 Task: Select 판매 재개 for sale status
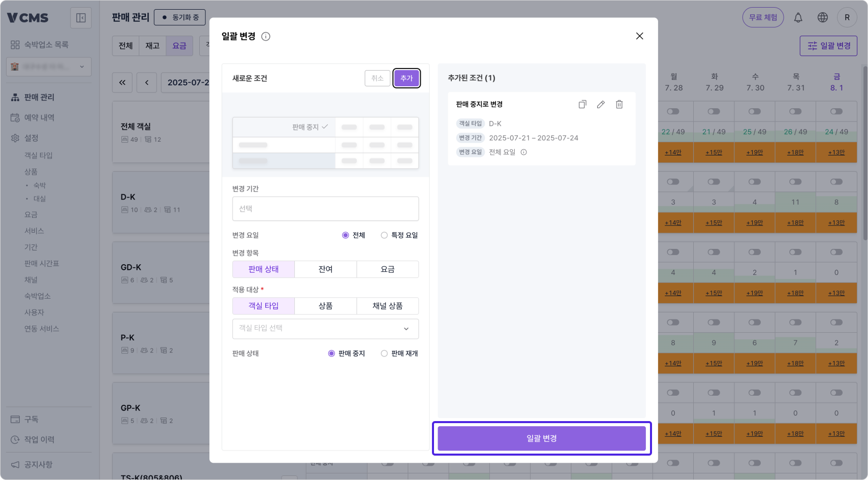click(x=384, y=354)
